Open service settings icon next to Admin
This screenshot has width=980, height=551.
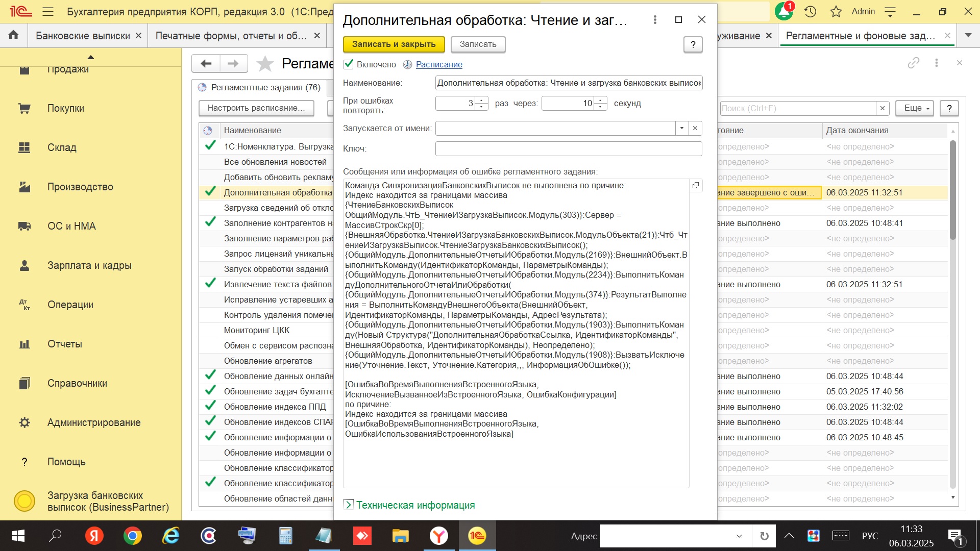coord(890,11)
